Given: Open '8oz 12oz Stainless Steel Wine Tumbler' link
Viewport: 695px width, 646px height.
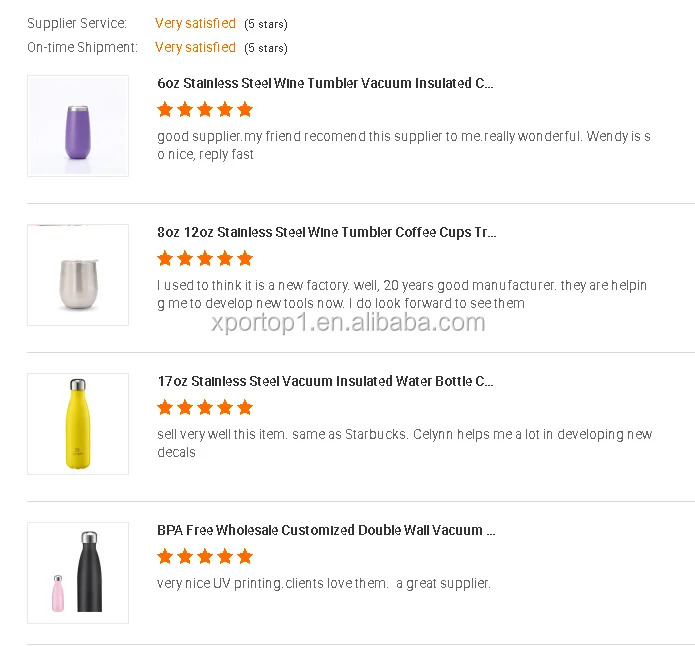Looking at the screenshot, I should click(x=326, y=233).
